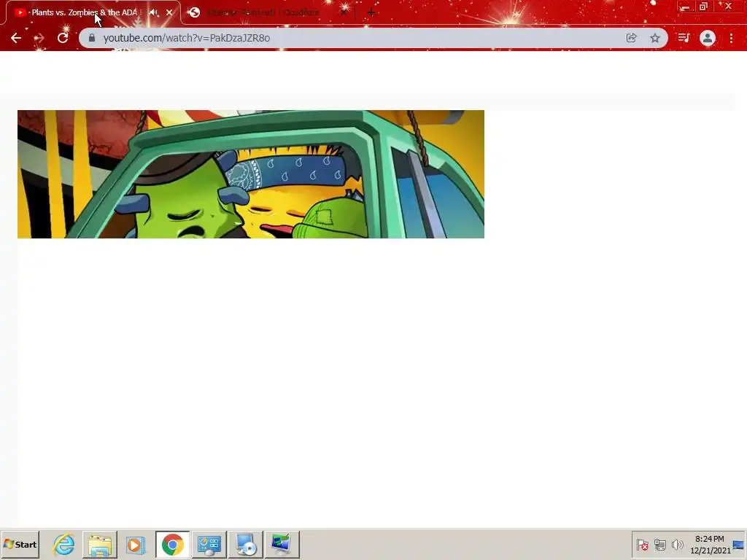Reload the YouTube page
The width and height of the screenshot is (747, 560).
63,38
